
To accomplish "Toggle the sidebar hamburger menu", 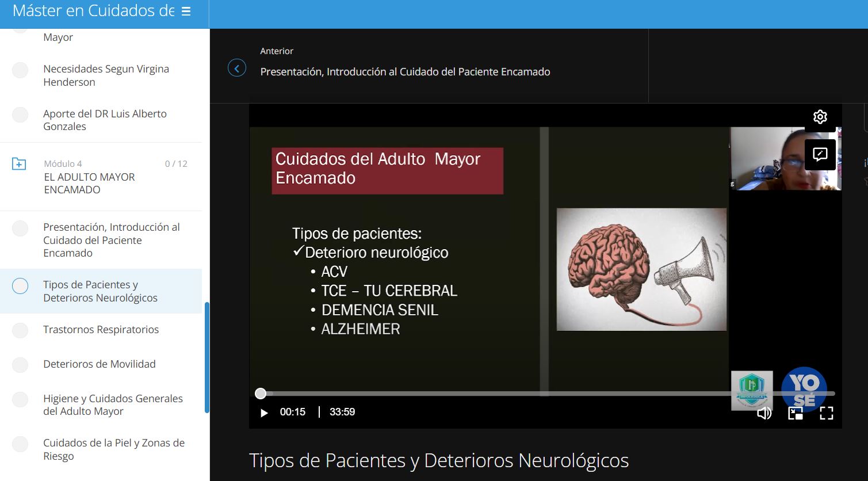I will (186, 12).
